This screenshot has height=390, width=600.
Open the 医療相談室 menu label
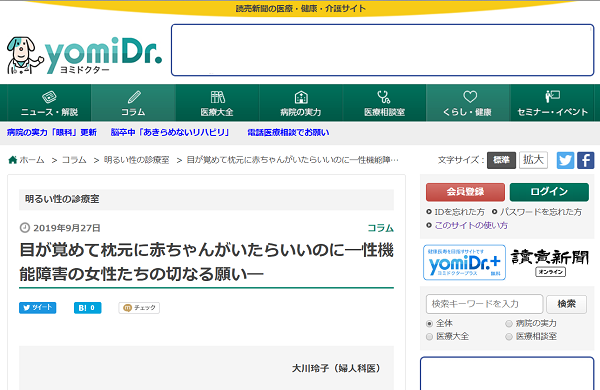pos(384,112)
